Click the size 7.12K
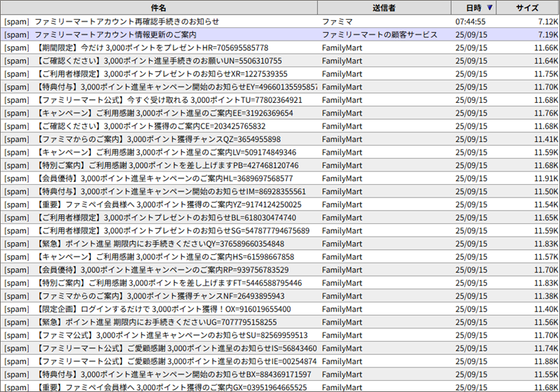Screen dimensions: 560x392 [x=548, y=22]
